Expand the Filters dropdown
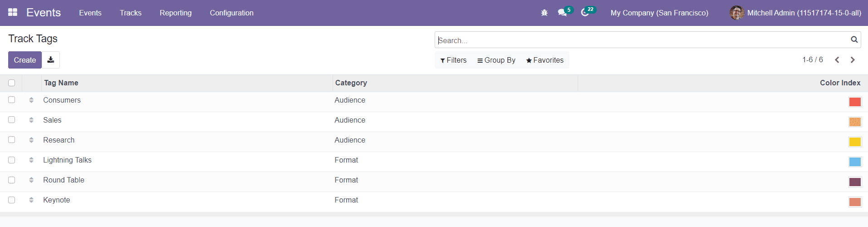868x227 pixels. tap(453, 60)
